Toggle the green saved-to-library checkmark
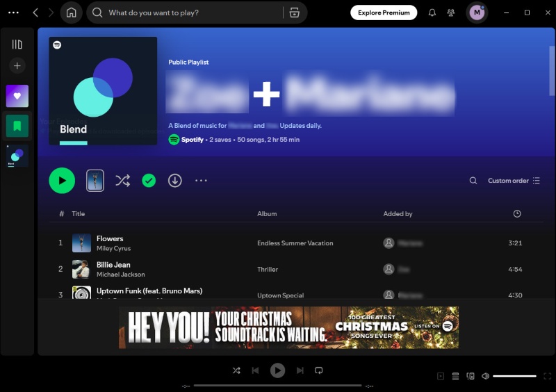556x392 pixels. pos(149,181)
